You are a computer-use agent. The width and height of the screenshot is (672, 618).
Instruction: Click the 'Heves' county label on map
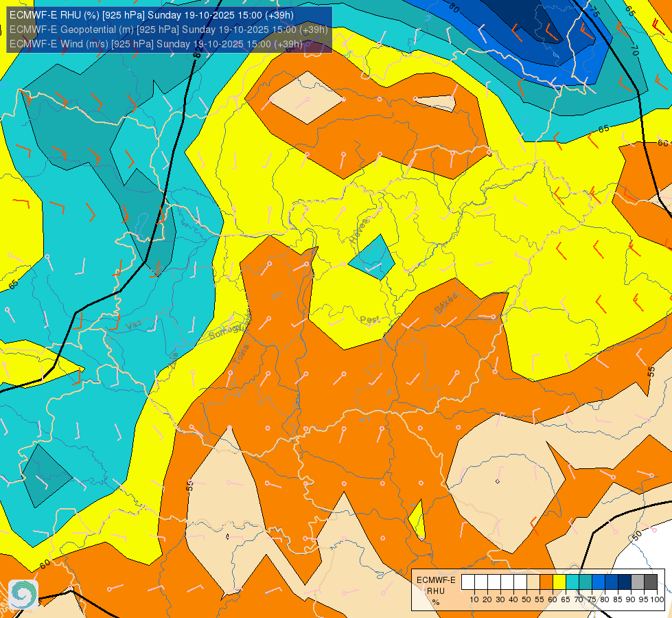359,231
